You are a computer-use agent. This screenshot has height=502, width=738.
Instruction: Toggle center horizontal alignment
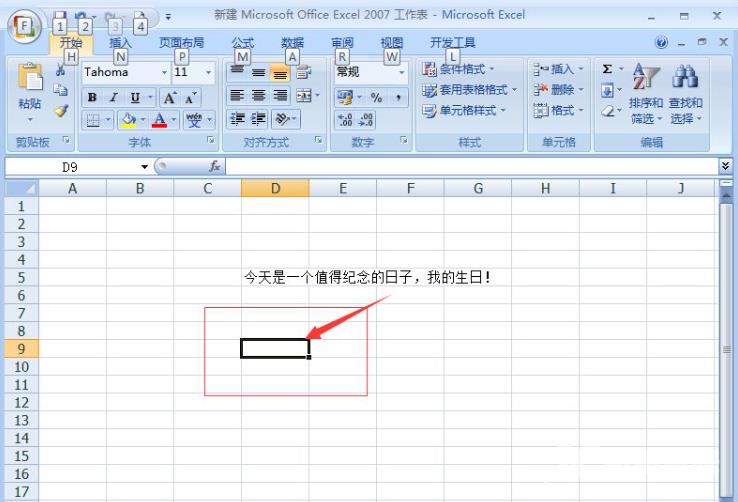click(258, 96)
